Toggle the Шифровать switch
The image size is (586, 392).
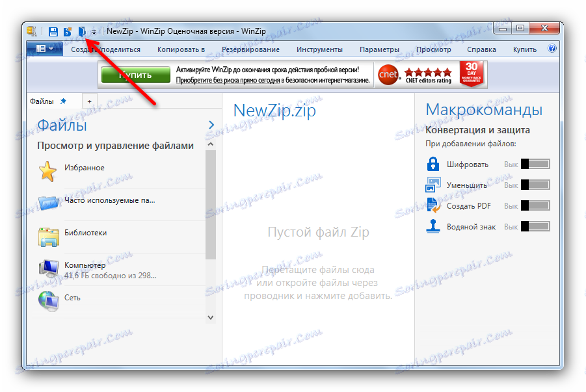(x=535, y=164)
